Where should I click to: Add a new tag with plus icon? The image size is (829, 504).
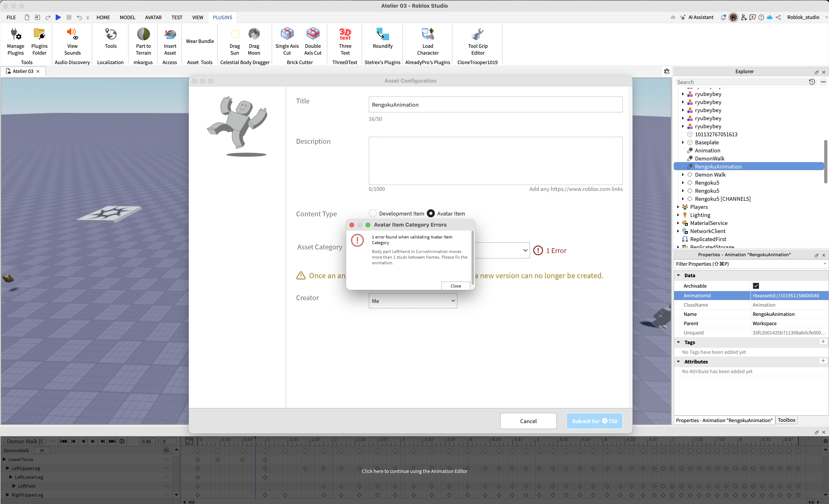823,342
